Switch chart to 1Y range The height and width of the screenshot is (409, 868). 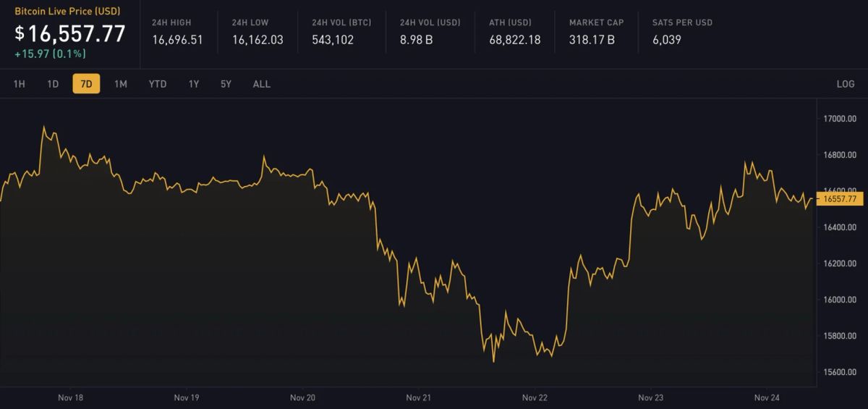click(194, 84)
